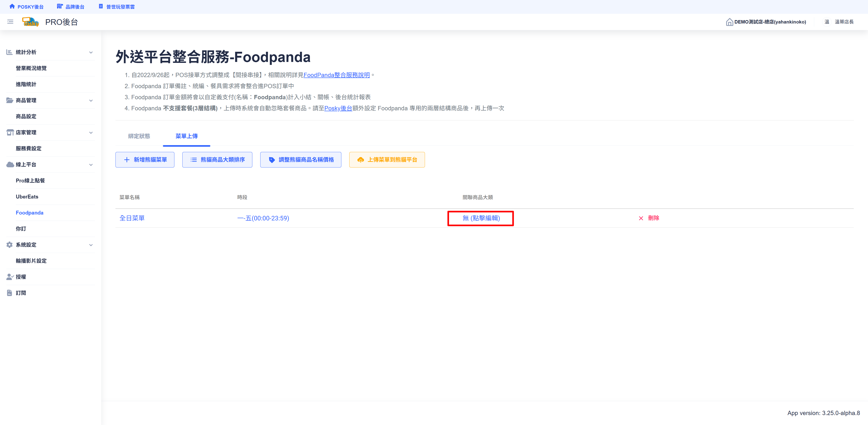
Task: Click the plus icon to add panda menu
Action: click(x=127, y=160)
